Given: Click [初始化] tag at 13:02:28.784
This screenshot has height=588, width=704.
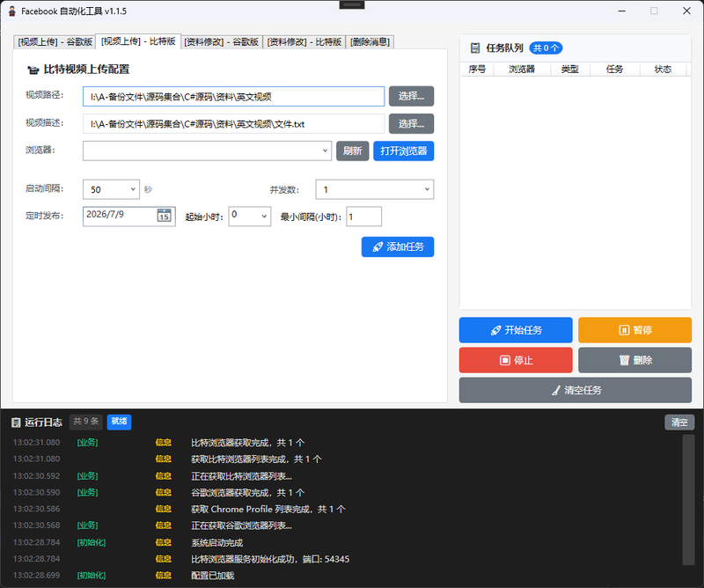Looking at the screenshot, I should point(92,542).
